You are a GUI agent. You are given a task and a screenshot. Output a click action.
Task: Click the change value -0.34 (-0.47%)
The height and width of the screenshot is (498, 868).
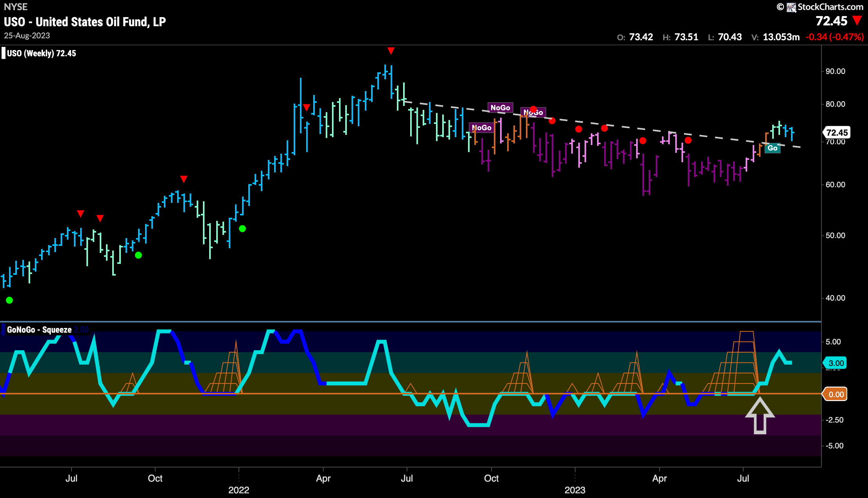[834, 37]
